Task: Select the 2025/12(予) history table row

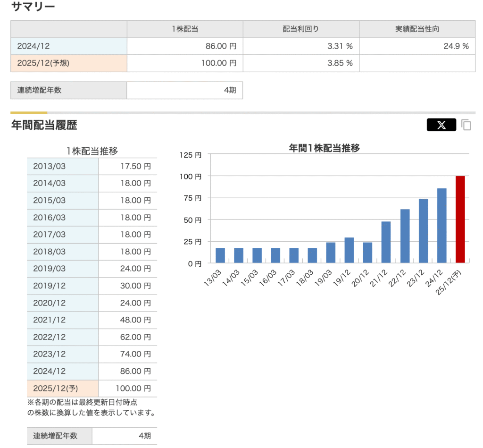Action: pos(92,388)
